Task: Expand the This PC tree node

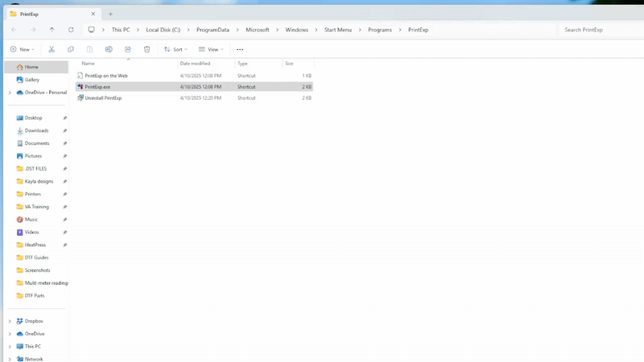Action: tap(10, 347)
